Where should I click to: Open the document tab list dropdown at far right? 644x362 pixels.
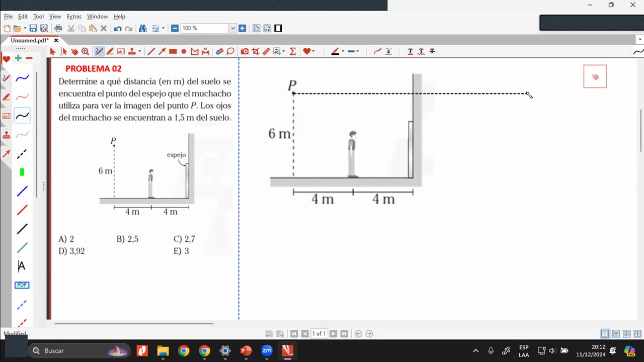(x=640, y=40)
